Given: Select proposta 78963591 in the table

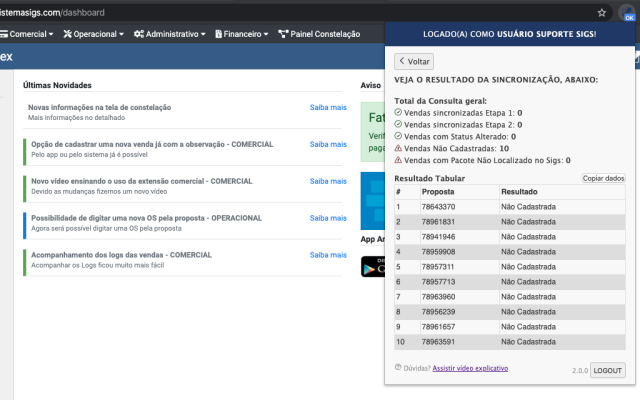Looking at the screenshot, I should (x=438, y=342).
